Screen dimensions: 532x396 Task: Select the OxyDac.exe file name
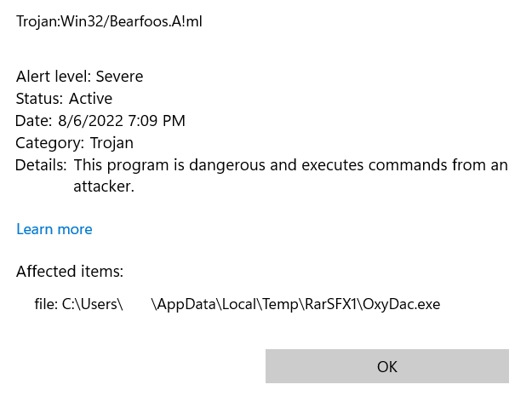[x=401, y=304]
